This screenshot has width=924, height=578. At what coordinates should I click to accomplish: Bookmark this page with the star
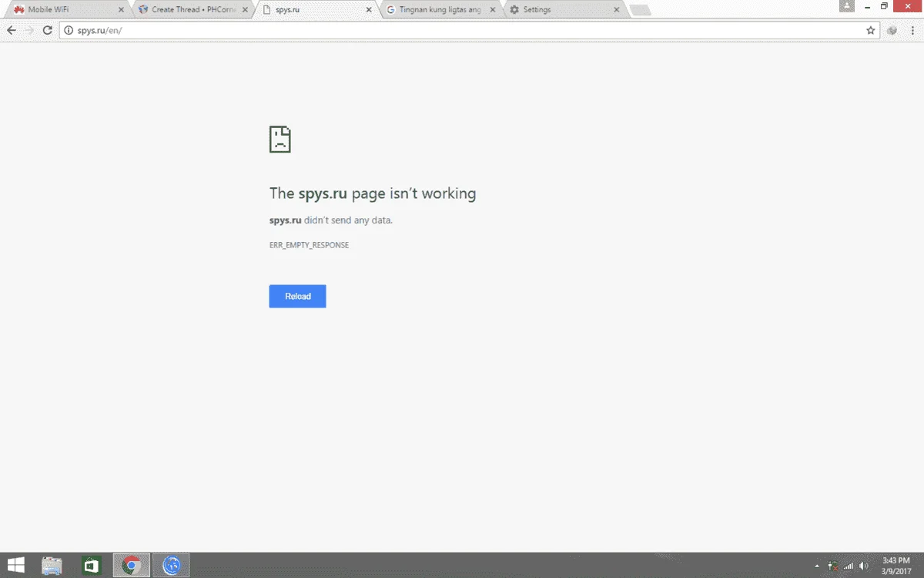[871, 30]
